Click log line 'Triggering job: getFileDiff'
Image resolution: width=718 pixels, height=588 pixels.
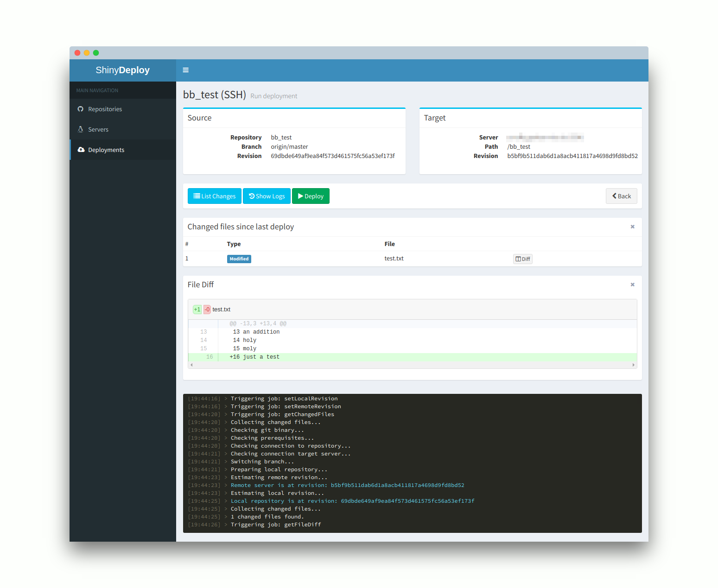276,525
